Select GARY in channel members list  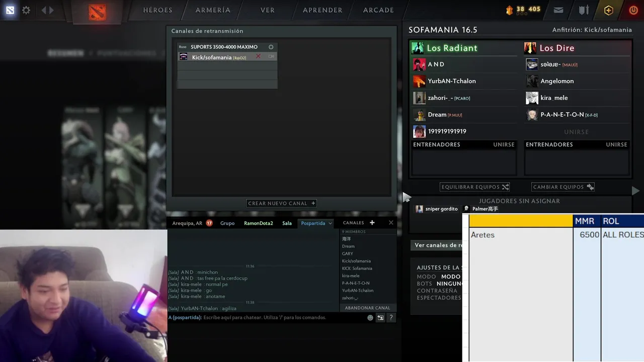348,254
